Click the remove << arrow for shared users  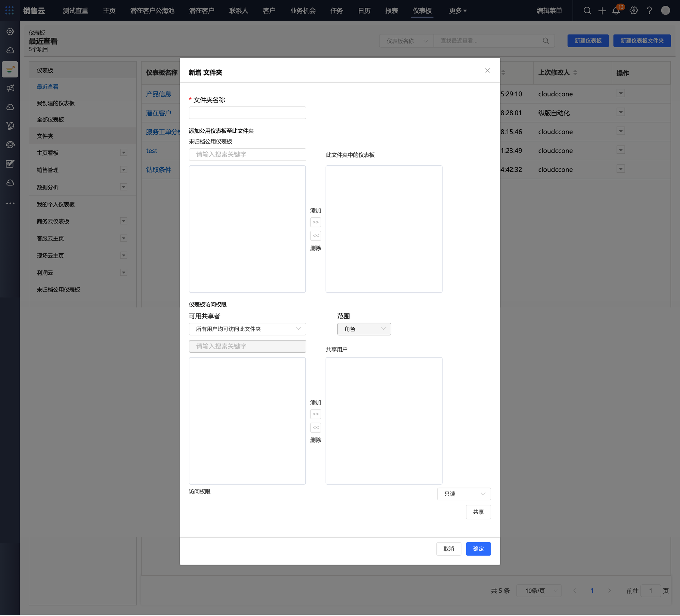click(x=316, y=428)
